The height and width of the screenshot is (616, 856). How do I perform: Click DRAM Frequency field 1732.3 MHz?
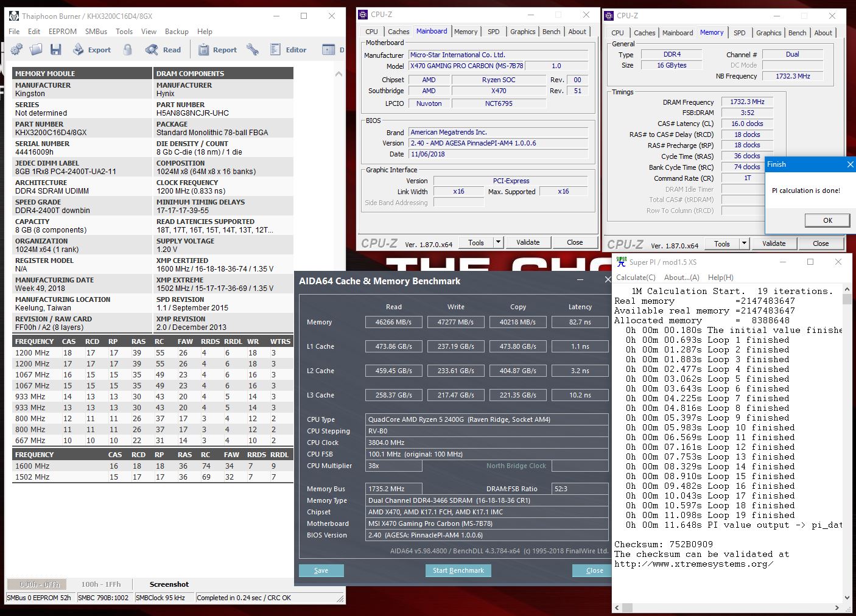pos(747,102)
